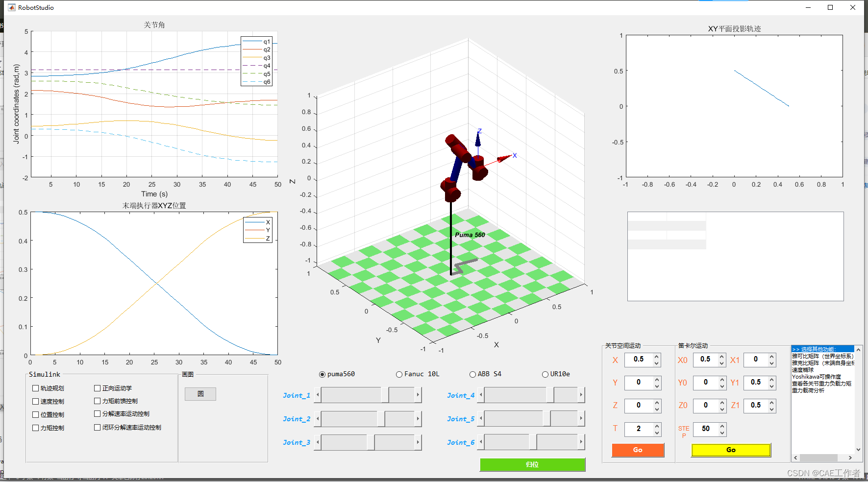
Task: Click the X0 value input field
Action: pos(705,360)
